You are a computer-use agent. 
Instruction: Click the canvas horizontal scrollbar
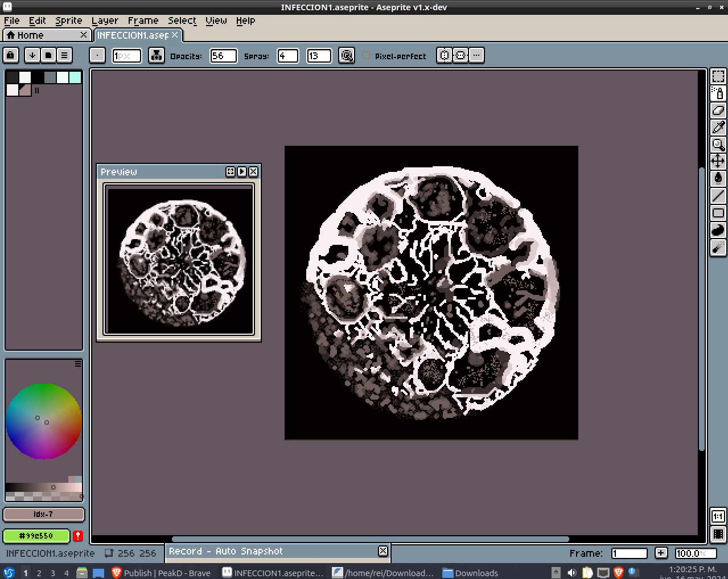pos(370,539)
